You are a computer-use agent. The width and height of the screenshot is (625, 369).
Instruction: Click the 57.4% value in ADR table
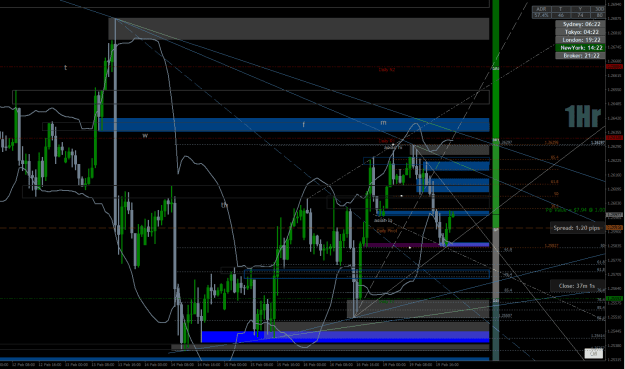[x=541, y=15]
